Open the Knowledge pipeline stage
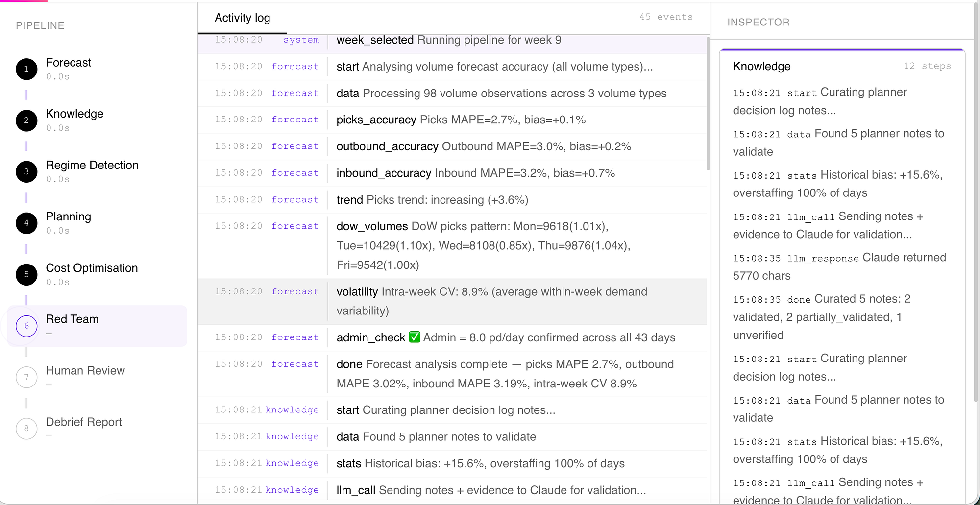 click(x=97, y=120)
